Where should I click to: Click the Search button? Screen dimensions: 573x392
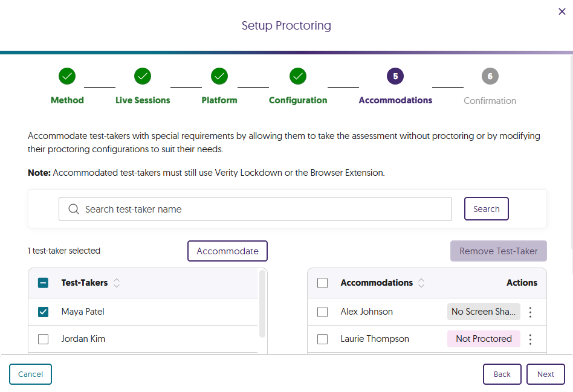487,208
